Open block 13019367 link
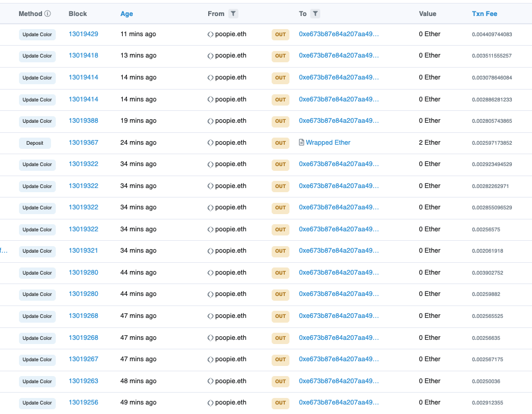This screenshot has width=532, height=414. click(84, 142)
